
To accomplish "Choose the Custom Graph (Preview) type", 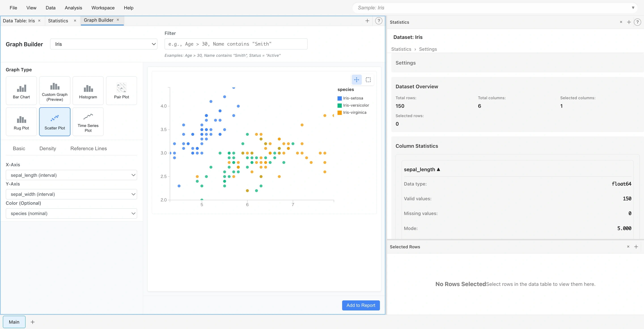I will pos(55,91).
